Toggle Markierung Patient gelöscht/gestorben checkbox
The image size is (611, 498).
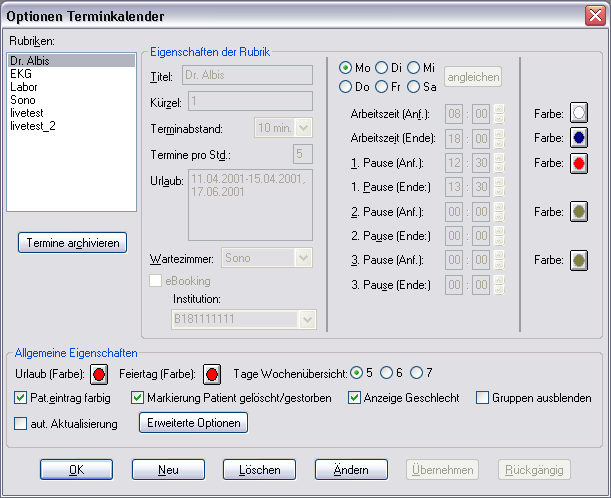137,398
